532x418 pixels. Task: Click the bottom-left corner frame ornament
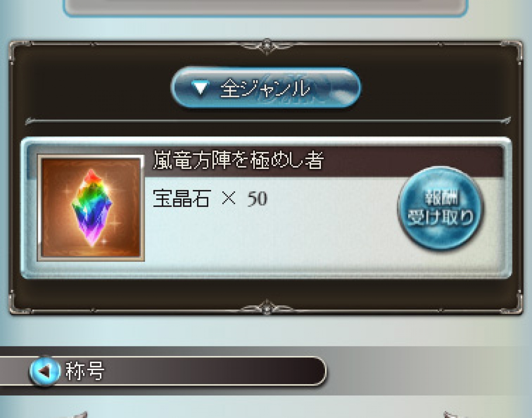coord(19,304)
